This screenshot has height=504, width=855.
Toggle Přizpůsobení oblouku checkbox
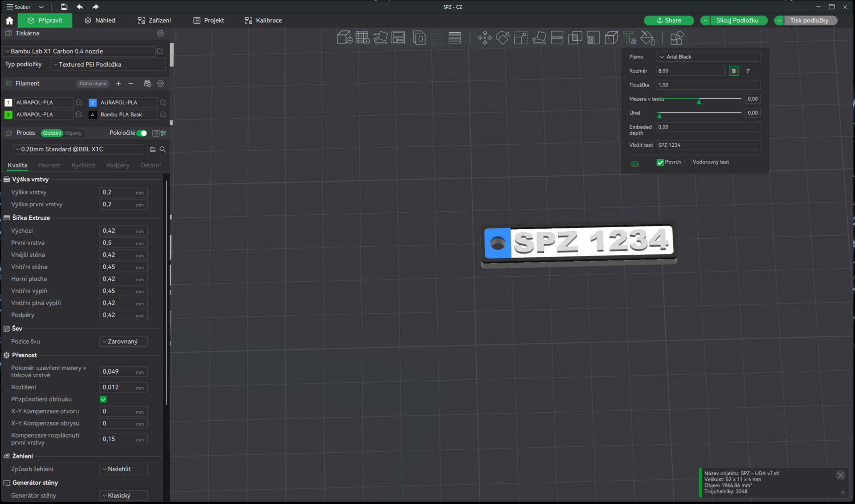[x=103, y=399]
